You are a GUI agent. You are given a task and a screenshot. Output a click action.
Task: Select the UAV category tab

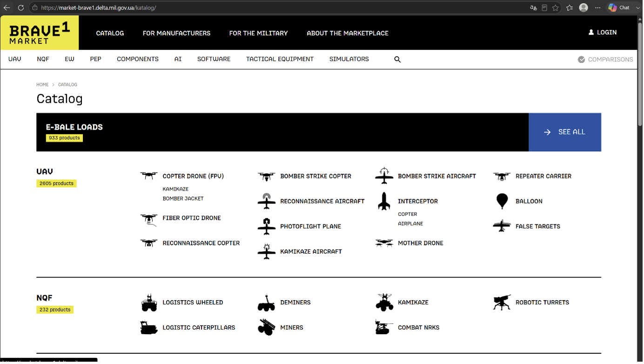coord(15,59)
